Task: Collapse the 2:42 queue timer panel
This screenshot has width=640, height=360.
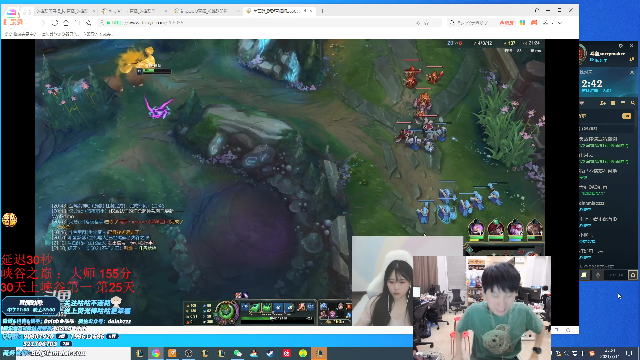Action: pos(632,72)
